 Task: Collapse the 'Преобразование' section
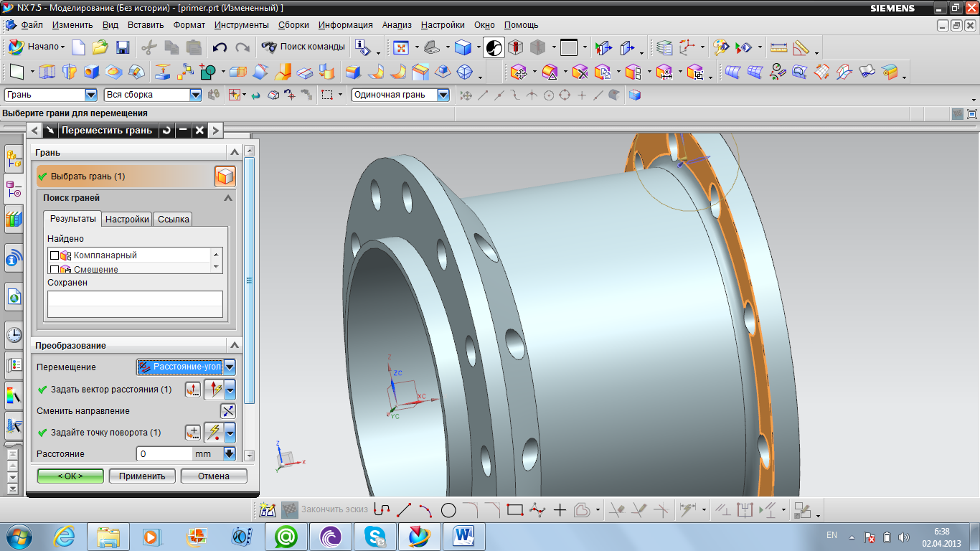click(233, 345)
